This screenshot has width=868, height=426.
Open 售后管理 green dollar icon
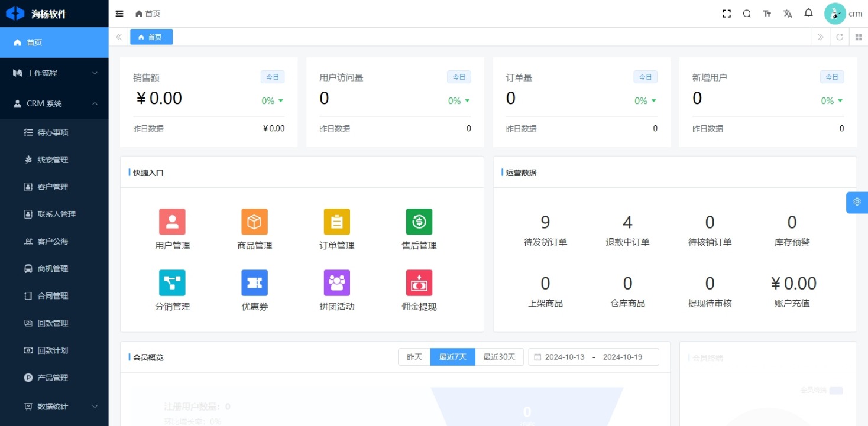(419, 222)
